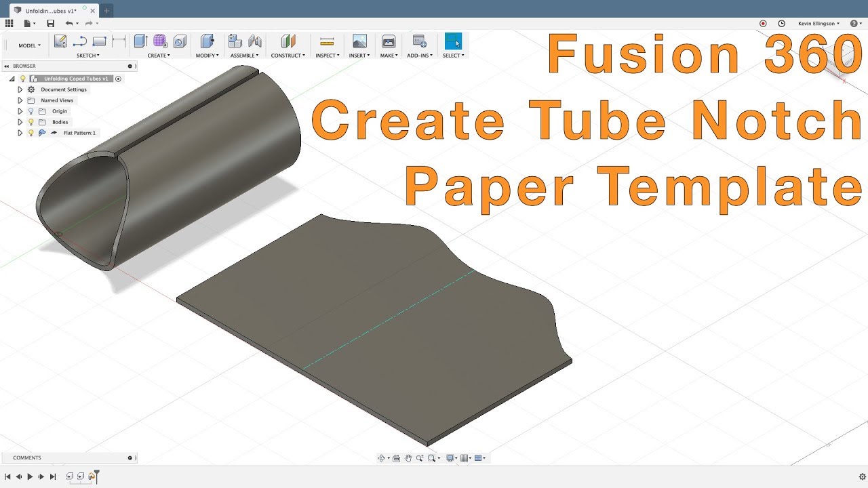This screenshot has height=488, width=868.
Task: Add a new design tab
Action: (x=106, y=11)
